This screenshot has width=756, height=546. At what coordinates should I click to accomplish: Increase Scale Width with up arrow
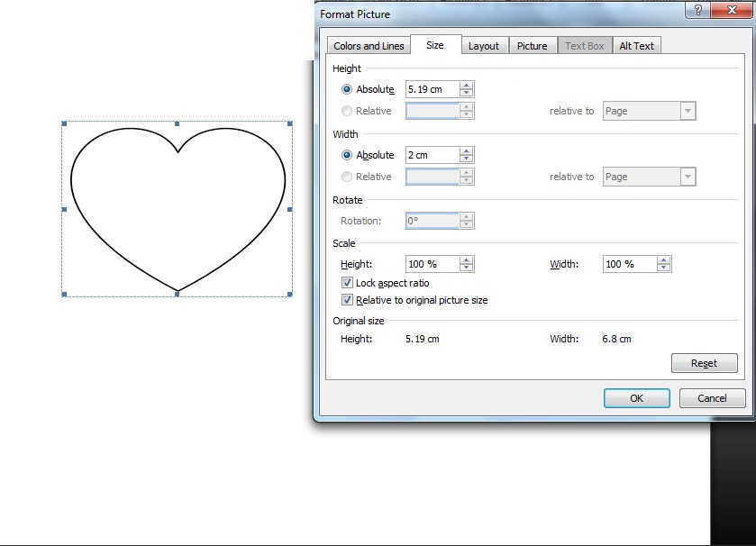[x=664, y=260]
